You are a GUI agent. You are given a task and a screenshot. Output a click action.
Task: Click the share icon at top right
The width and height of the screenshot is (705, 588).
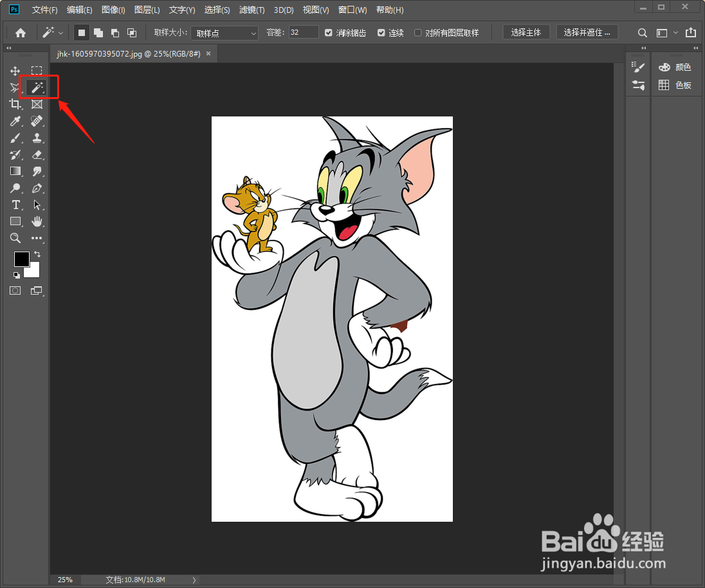coord(691,32)
